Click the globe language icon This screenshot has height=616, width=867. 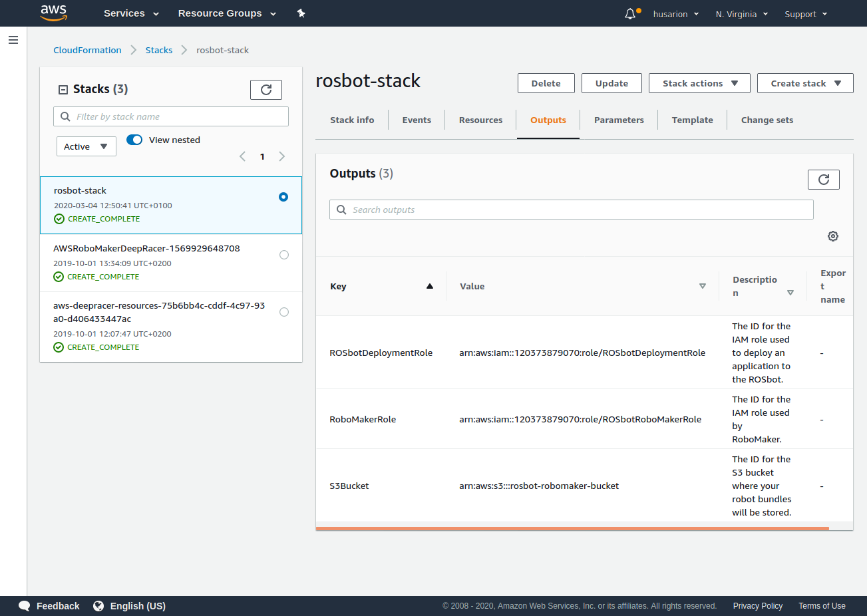tap(98, 606)
